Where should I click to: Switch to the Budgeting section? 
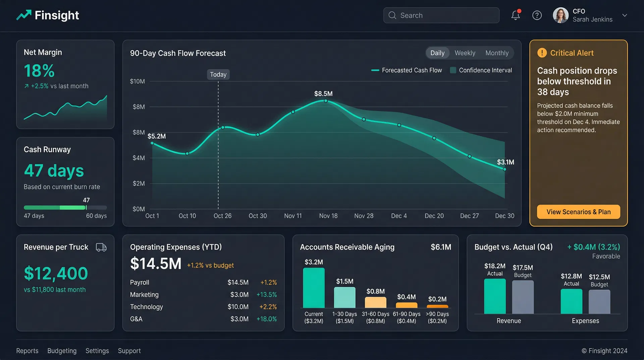point(62,351)
